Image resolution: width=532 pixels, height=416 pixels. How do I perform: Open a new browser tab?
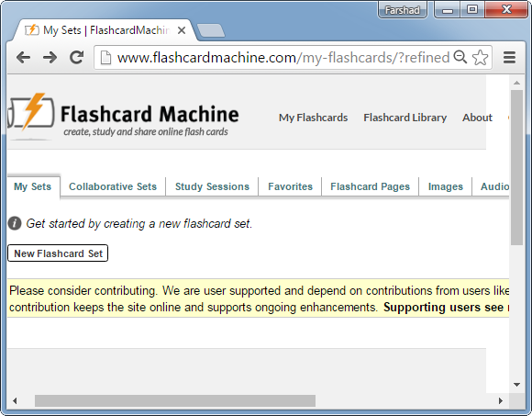tap(211, 30)
